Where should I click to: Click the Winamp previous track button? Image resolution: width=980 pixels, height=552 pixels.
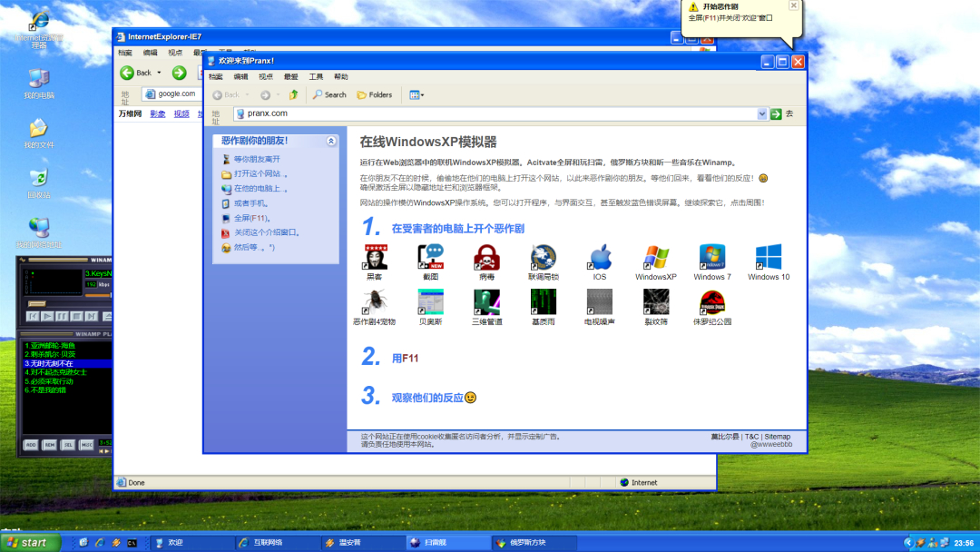[x=34, y=317]
